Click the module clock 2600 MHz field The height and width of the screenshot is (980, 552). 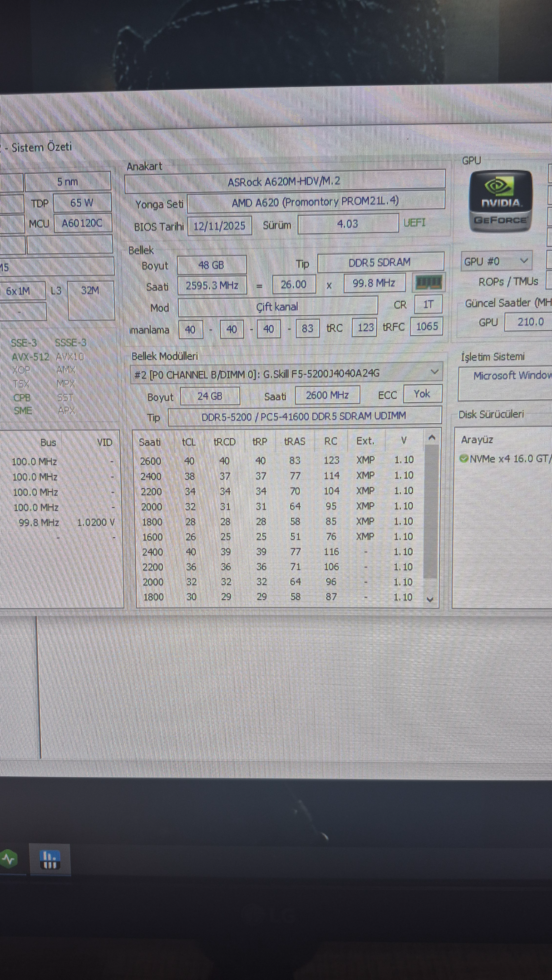327,395
